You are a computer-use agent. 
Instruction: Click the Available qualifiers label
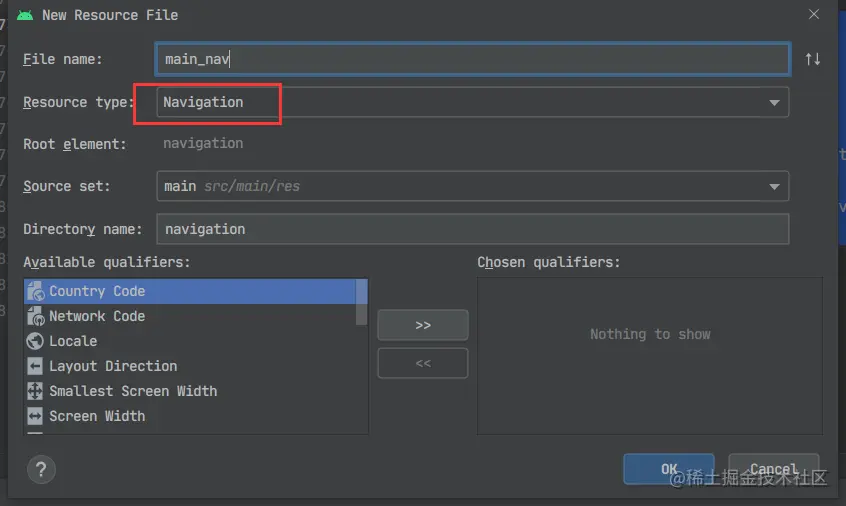[x=106, y=262]
